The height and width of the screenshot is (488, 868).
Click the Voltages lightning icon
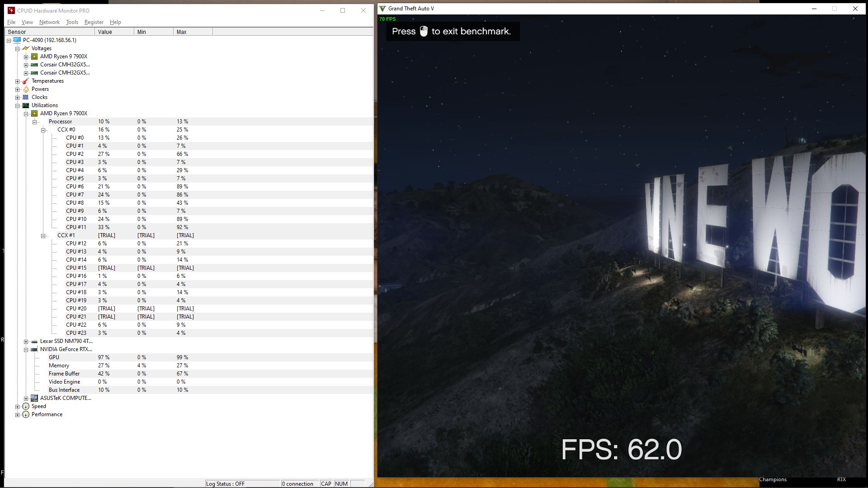point(26,48)
